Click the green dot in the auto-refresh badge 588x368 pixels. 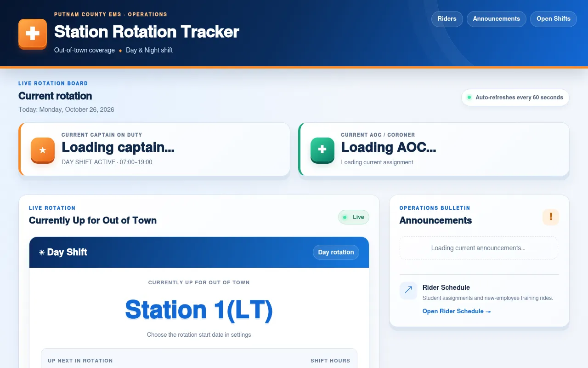469,98
